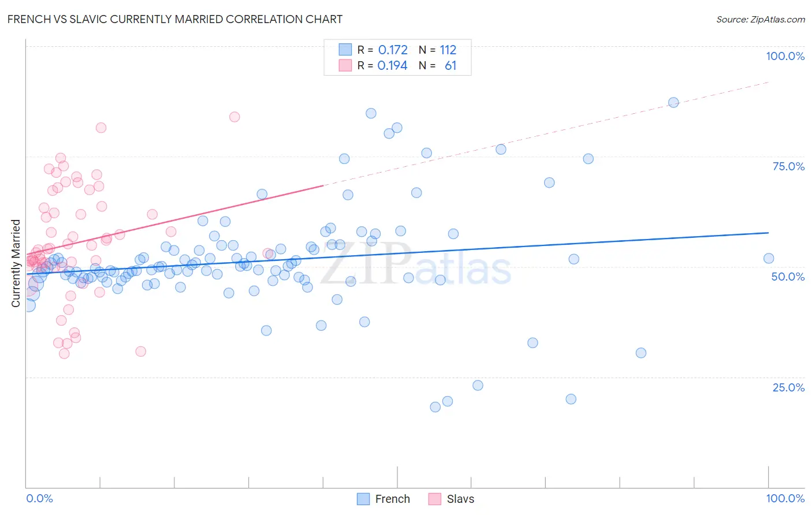The height and width of the screenshot is (515, 812).
Task: Click the 0.0% x-axis label
Action: [39, 498]
